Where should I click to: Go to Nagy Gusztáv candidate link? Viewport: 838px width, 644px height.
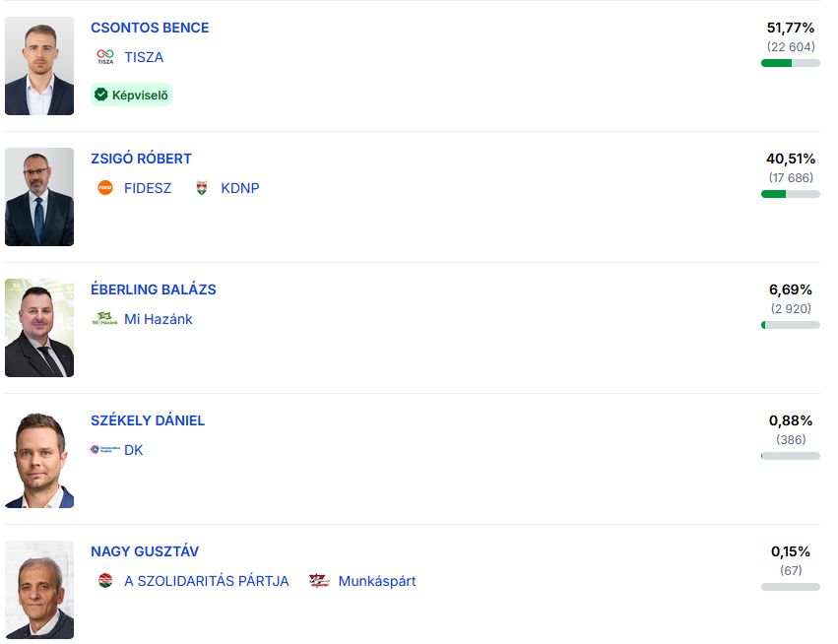pyautogui.click(x=145, y=551)
